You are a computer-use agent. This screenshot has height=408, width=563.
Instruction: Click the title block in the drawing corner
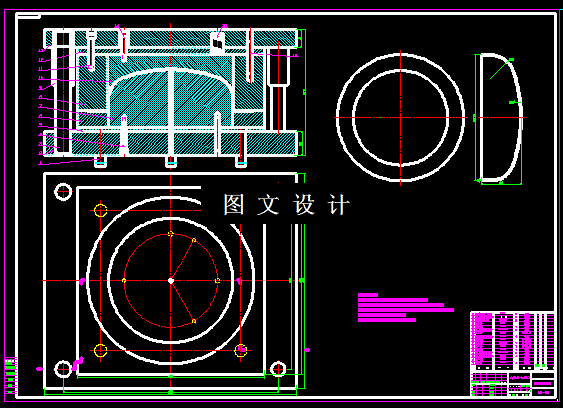tap(513, 384)
